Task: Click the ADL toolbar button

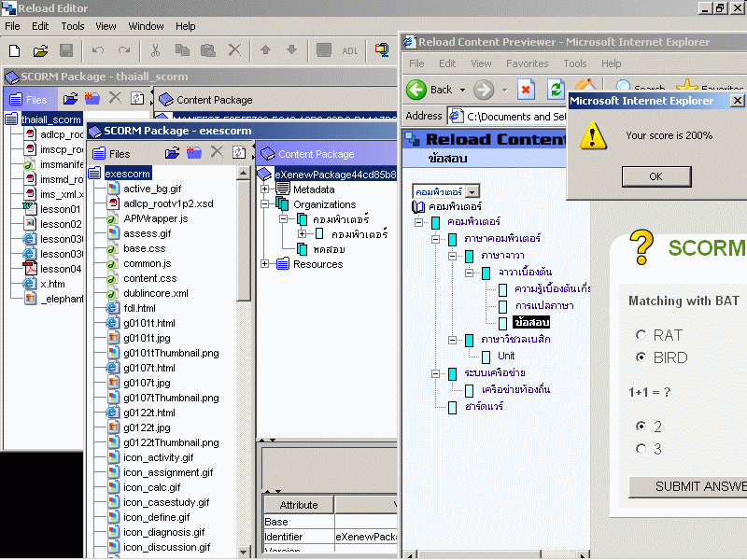Action: 350,50
